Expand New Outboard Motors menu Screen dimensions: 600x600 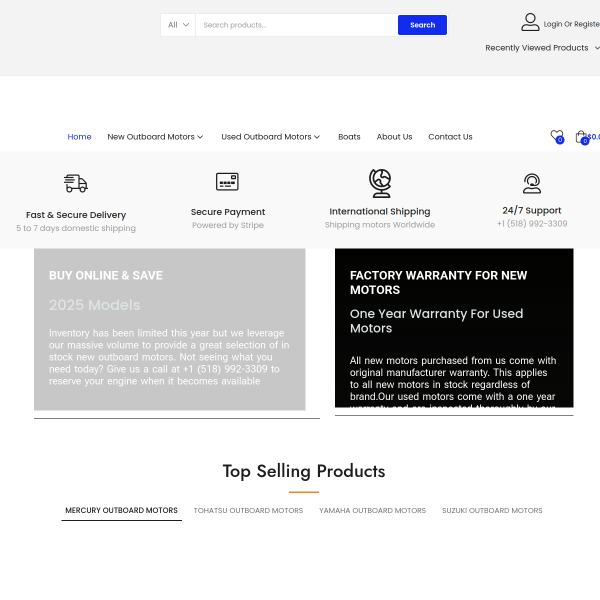pos(155,137)
